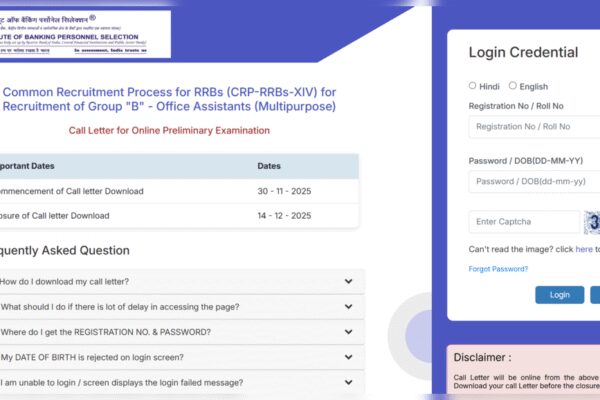Click 'Call Letter for Online Preliminary Examination' text
This screenshot has height=400, width=600.
[169, 131]
